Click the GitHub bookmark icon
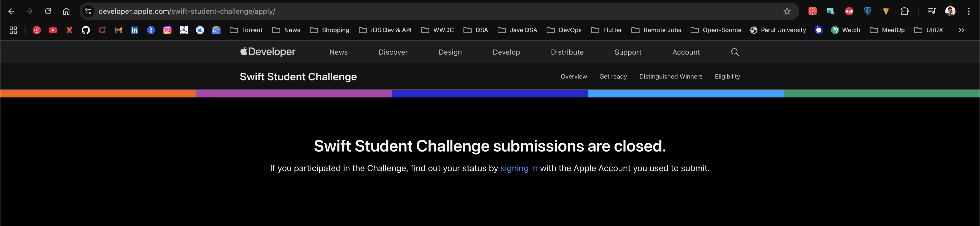Viewport: 980px width, 226px height. [85, 30]
